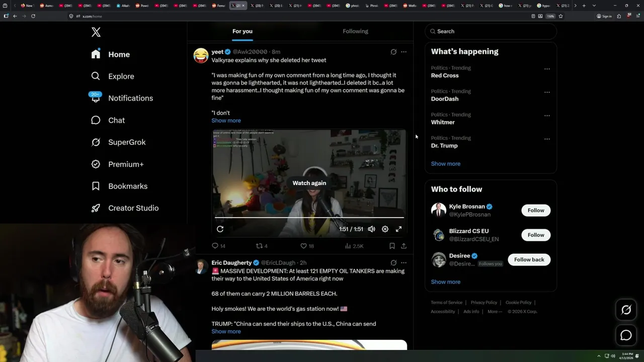Open options for Whitmer trend
This screenshot has height=362, width=644.
point(547,116)
